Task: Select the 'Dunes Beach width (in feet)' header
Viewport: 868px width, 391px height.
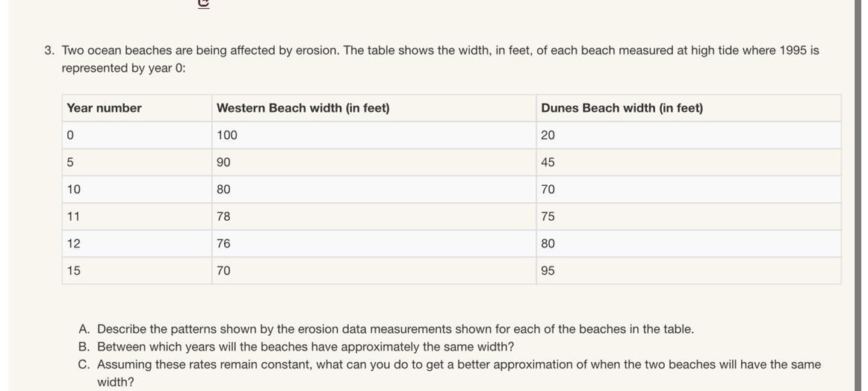Action: (x=621, y=108)
